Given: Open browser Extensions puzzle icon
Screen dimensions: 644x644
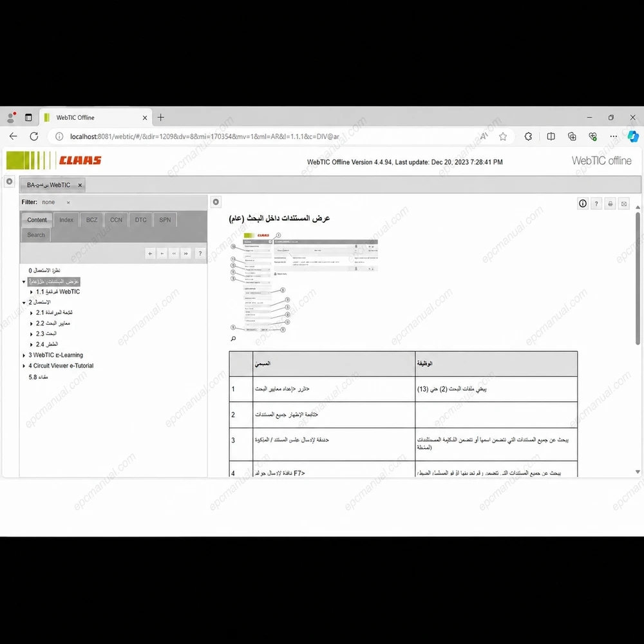Looking at the screenshot, I should (x=528, y=137).
